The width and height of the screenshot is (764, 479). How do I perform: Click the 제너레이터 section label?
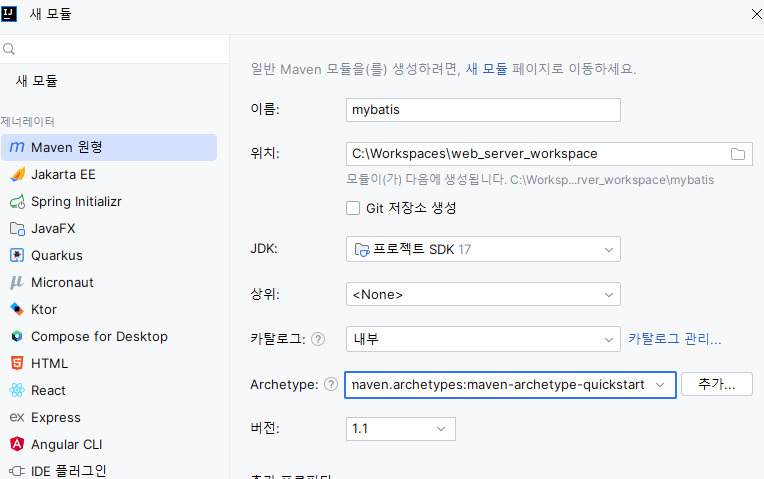(27, 121)
